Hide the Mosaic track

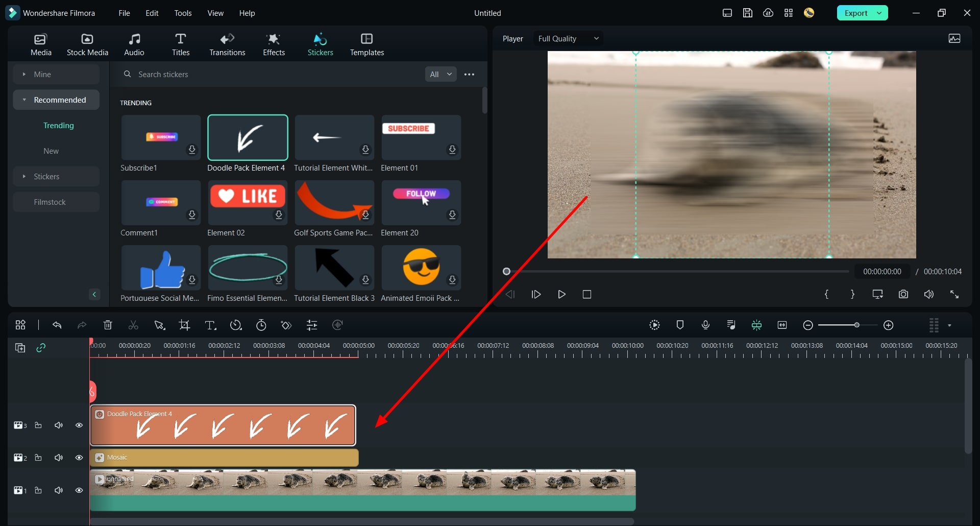[79, 458]
